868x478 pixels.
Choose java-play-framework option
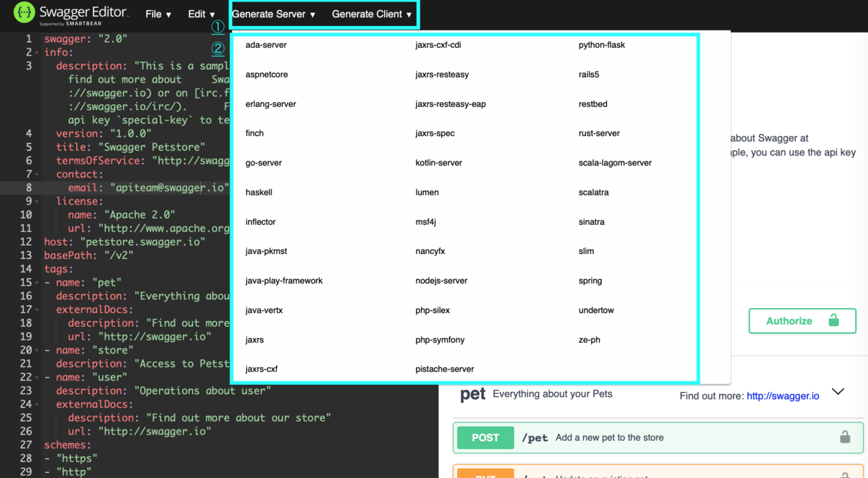[x=284, y=281]
